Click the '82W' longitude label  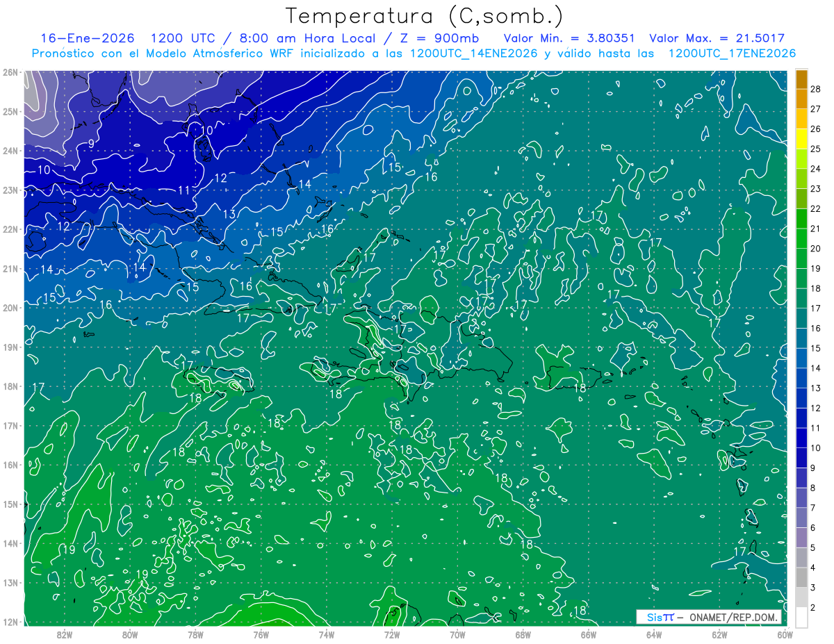coord(65,634)
